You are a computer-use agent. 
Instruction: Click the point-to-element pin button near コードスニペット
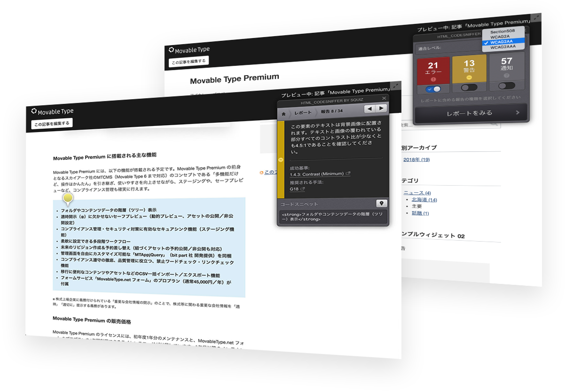coord(381,204)
